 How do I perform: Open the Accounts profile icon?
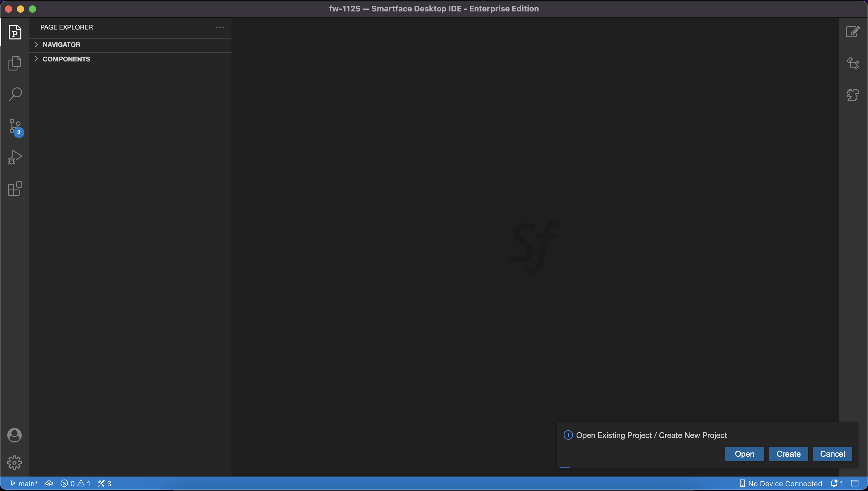(14, 435)
